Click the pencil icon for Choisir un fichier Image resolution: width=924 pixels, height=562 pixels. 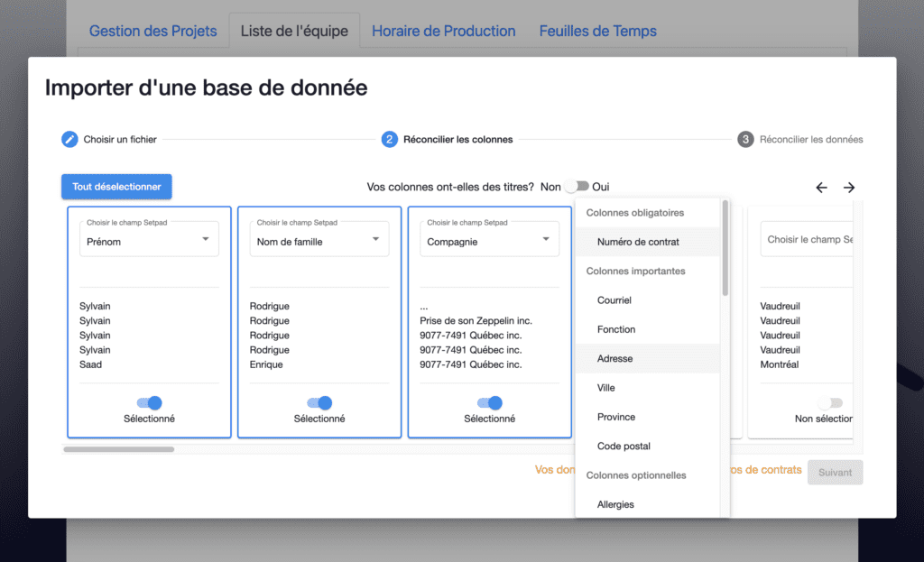coord(69,140)
